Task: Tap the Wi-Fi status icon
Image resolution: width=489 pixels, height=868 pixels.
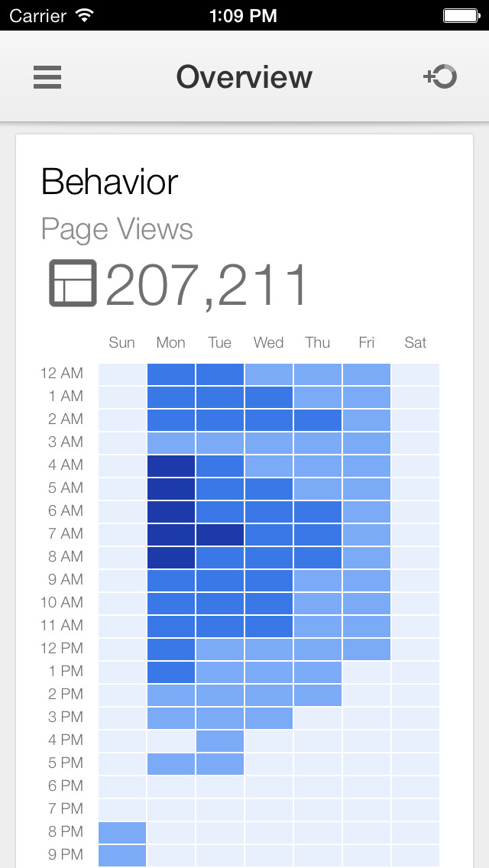Action: (x=85, y=15)
